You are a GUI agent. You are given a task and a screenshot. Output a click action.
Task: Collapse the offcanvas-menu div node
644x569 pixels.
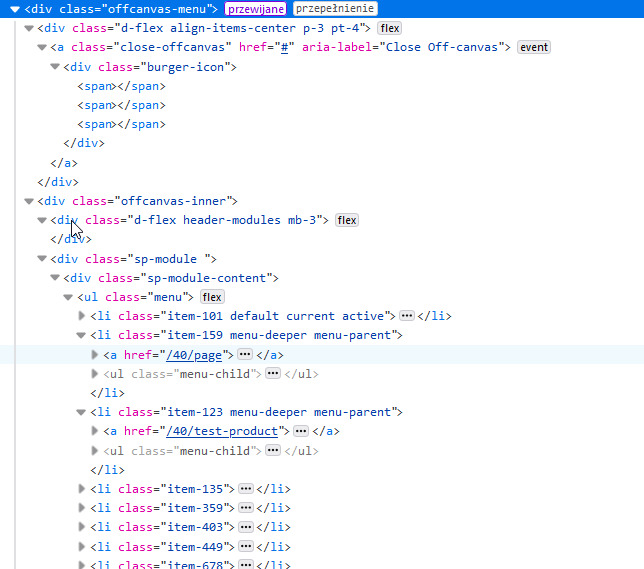tap(16, 9)
